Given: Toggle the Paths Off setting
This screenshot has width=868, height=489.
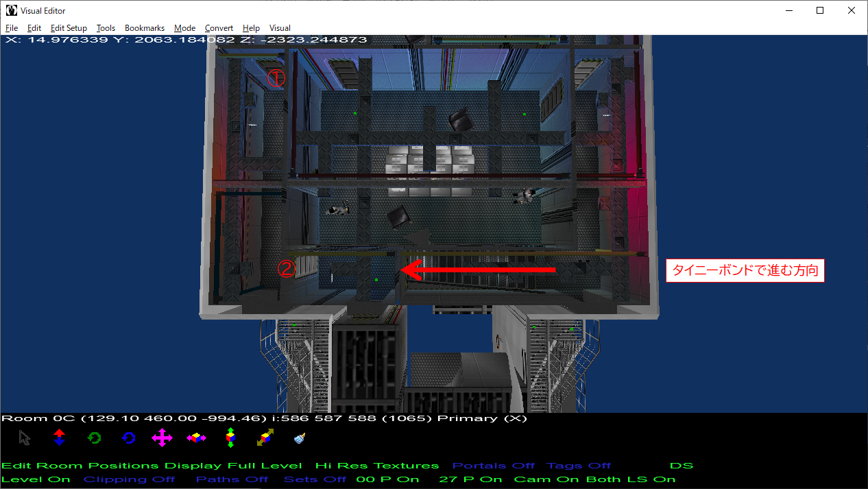Looking at the screenshot, I should [232, 479].
